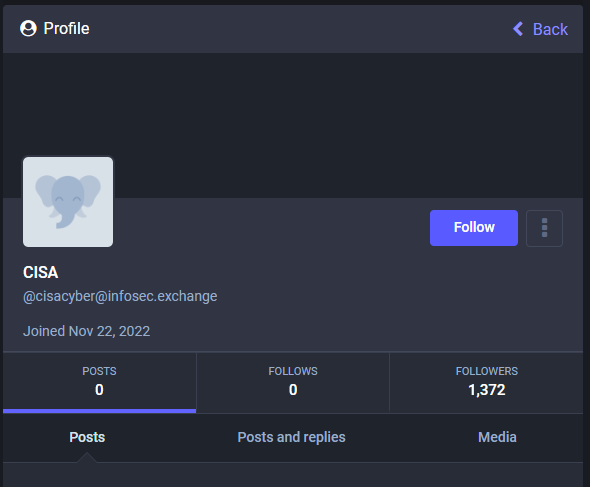Switch to the Media tab
The image size is (590, 487).
coord(497,438)
